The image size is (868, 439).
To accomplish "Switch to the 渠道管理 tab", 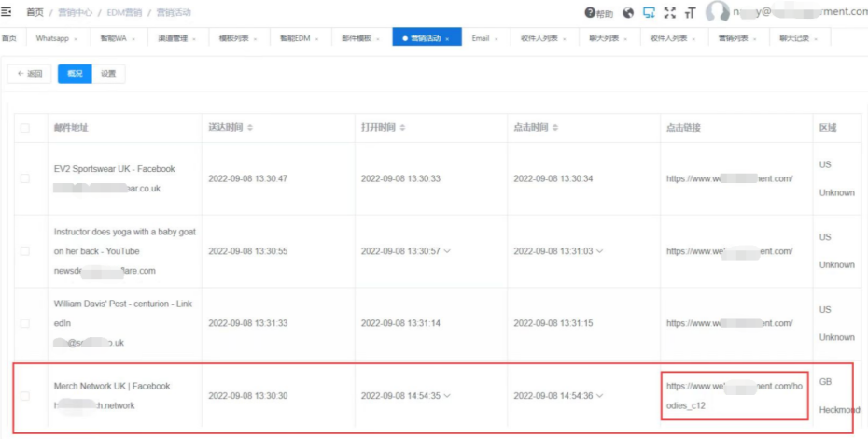I will point(173,39).
